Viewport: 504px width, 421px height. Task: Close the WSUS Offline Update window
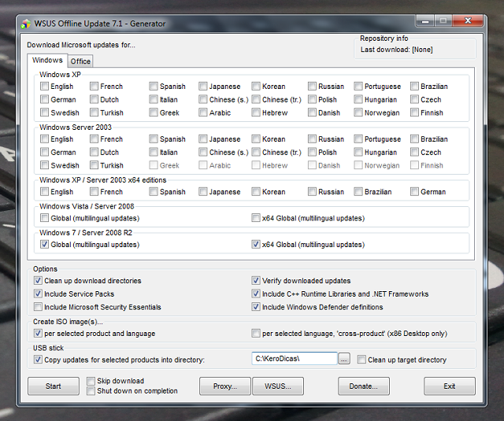(468, 21)
